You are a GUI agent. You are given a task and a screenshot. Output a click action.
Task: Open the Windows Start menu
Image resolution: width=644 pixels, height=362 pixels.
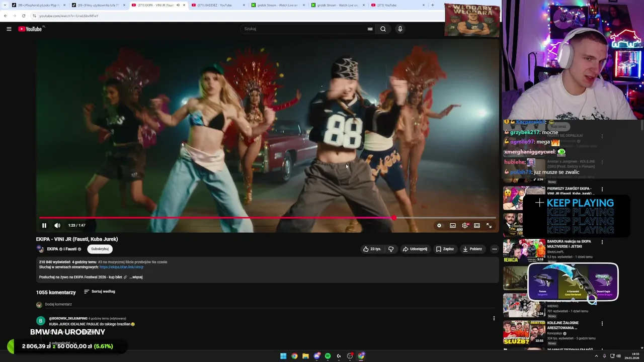pos(283,356)
